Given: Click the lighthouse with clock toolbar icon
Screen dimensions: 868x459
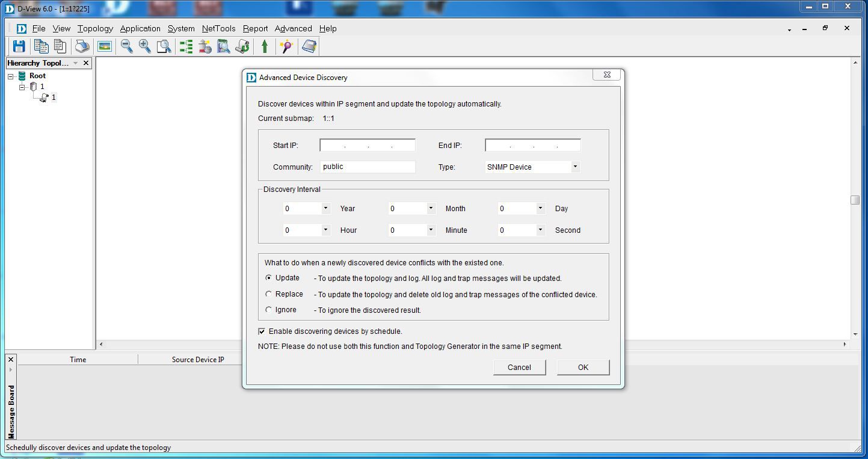Looking at the screenshot, I should [205, 46].
